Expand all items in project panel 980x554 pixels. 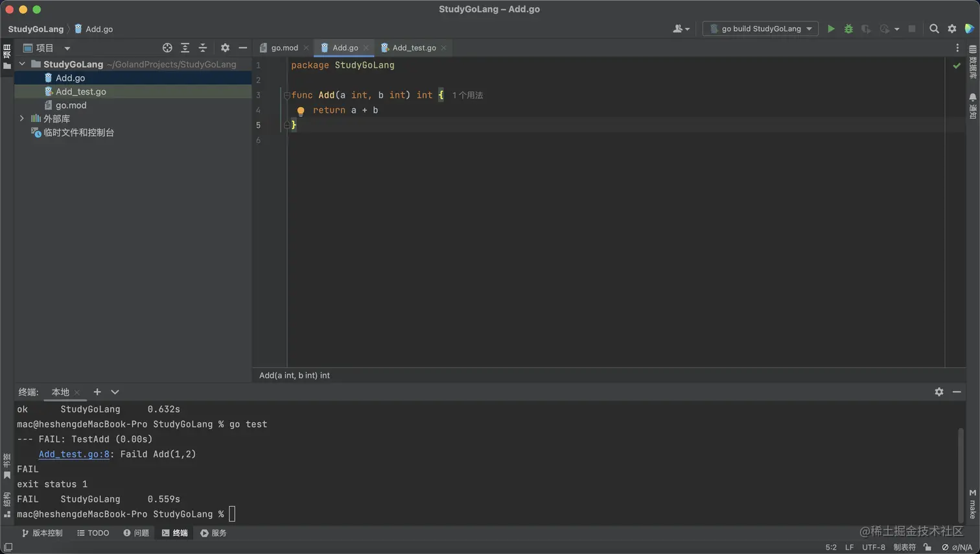185,48
